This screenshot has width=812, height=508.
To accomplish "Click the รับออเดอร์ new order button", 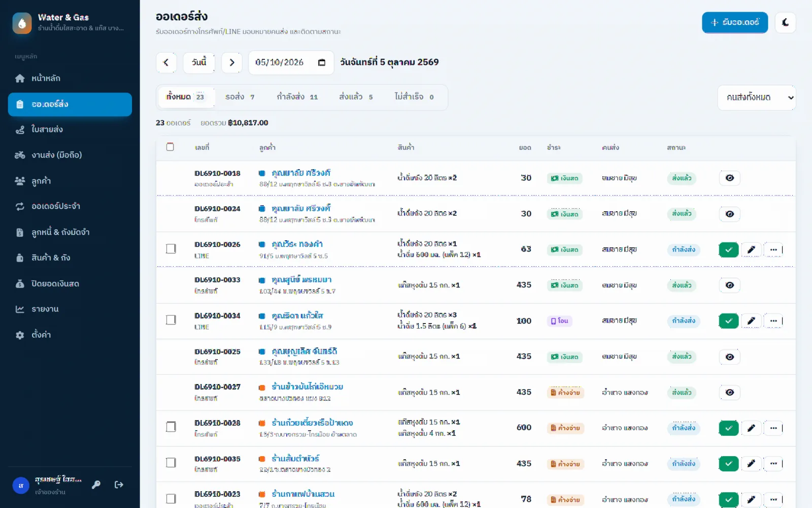I will 735,22.
